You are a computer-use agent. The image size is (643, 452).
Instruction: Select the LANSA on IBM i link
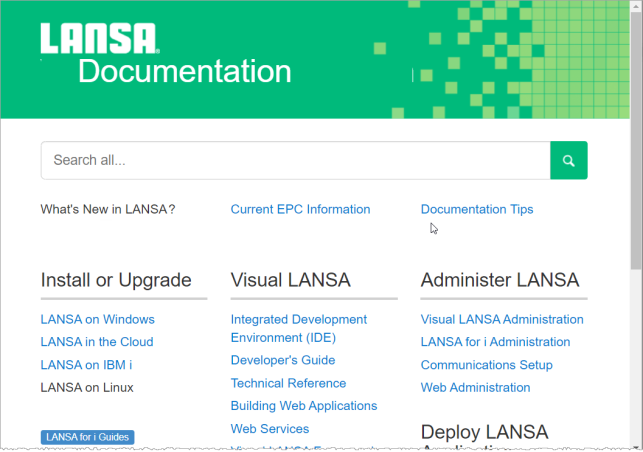point(86,365)
